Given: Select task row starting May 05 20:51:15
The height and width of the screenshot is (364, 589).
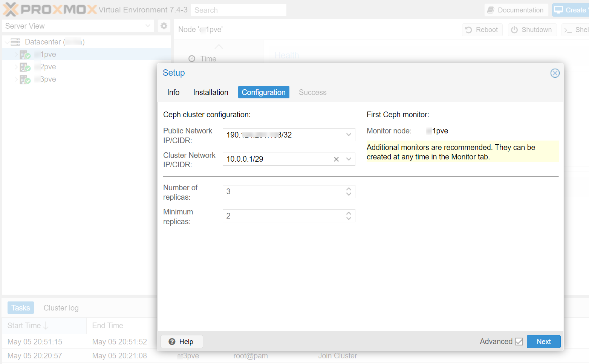Looking at the screenshot, I should [x=79, y=342].
